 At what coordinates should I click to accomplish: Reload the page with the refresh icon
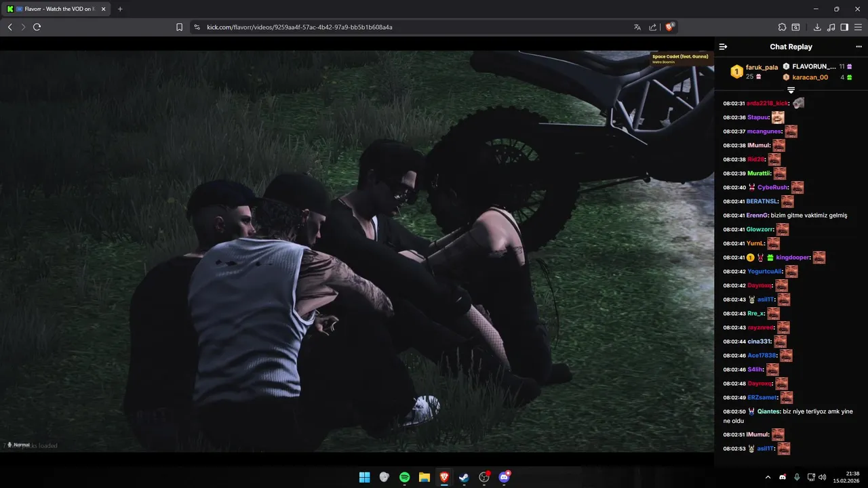37,27
